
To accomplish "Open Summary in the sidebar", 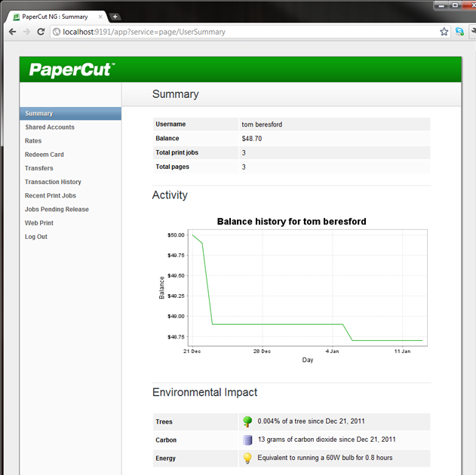I will tap(70, 113).
